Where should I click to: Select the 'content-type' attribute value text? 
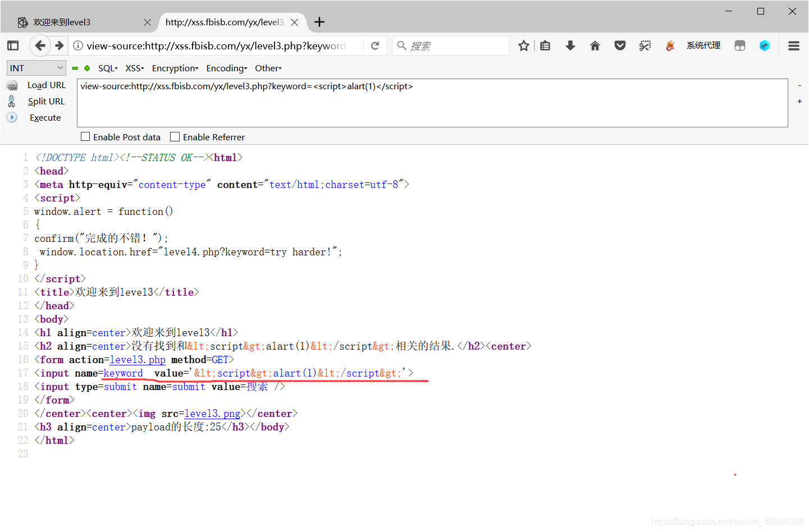click(172, 185)
